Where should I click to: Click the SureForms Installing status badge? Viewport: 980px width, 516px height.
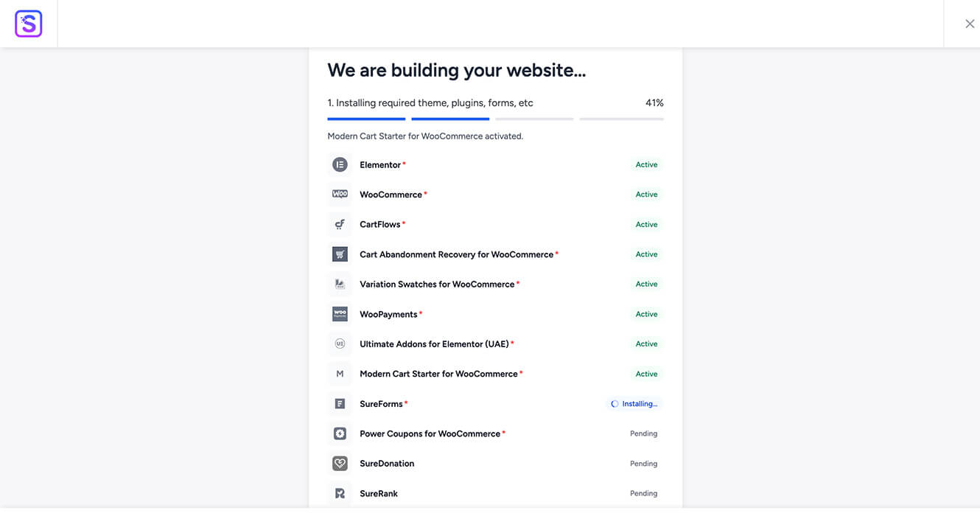634,404
